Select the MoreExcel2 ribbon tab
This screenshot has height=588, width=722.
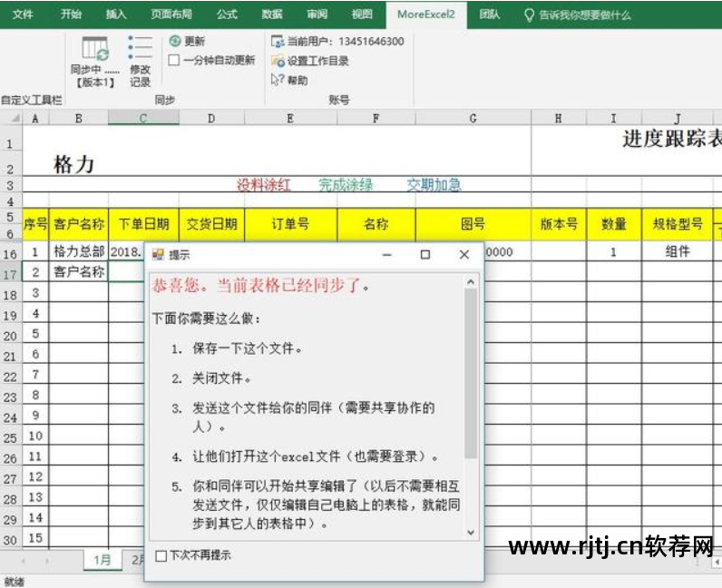pyautogui.click(x=426, y=15)
